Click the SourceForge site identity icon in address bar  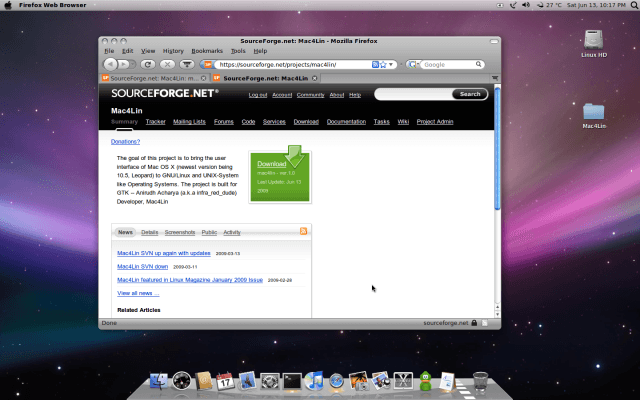point(208,64)
